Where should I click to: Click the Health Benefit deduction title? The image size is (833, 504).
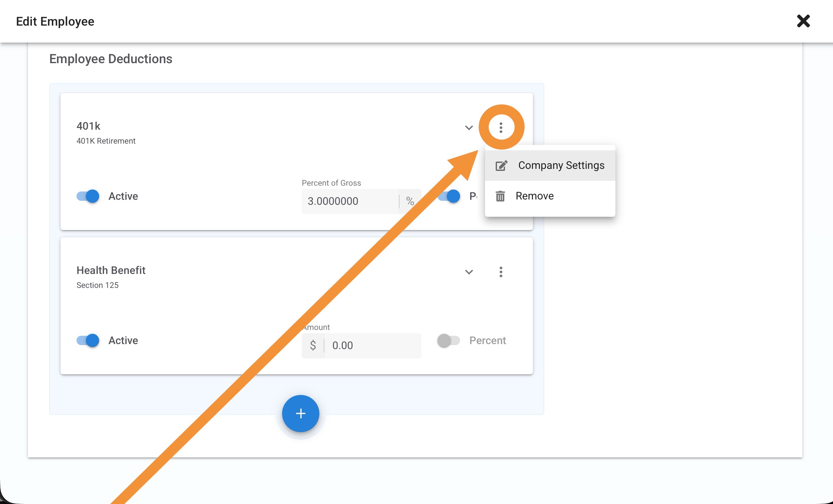pos(111,270)
